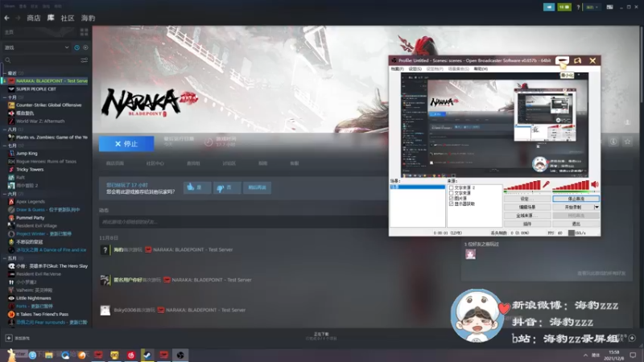Toggle monitor capture source checkbox in OBS
The width and height of the screenshot is (644, 362).
(x=451, y=204)
